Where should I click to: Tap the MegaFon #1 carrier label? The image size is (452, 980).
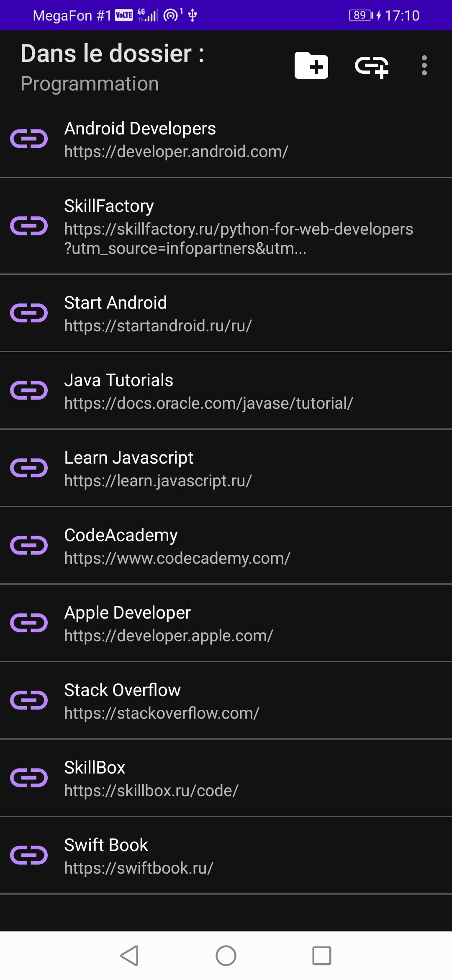click(72, 15)
